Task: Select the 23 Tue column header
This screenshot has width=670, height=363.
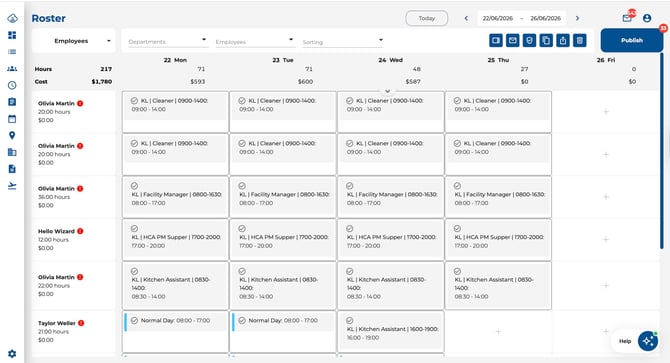Action: 283,60
